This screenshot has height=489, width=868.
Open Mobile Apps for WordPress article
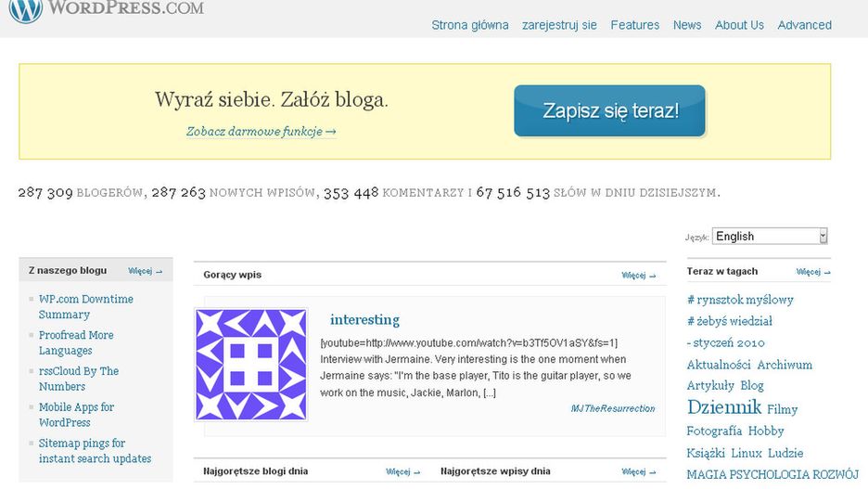(x=76, y=415)
